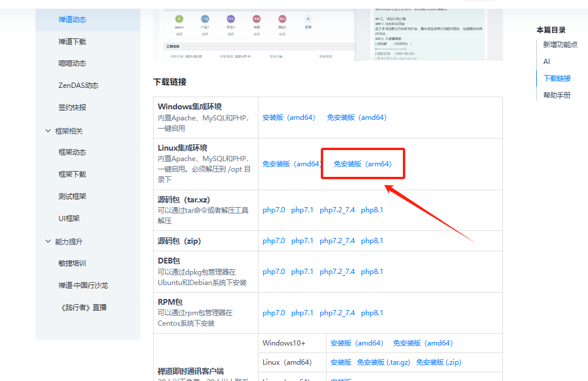Download DEB package php7.0
Image resolution: width=588 pixels, height=381 pixels.
pos(274,272)
